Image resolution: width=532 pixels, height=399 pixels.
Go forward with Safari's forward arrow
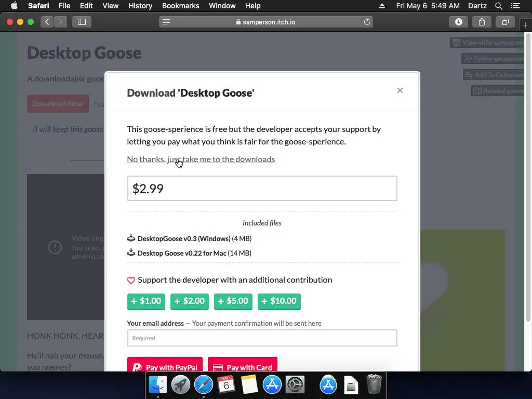click(x=60, y=22)
